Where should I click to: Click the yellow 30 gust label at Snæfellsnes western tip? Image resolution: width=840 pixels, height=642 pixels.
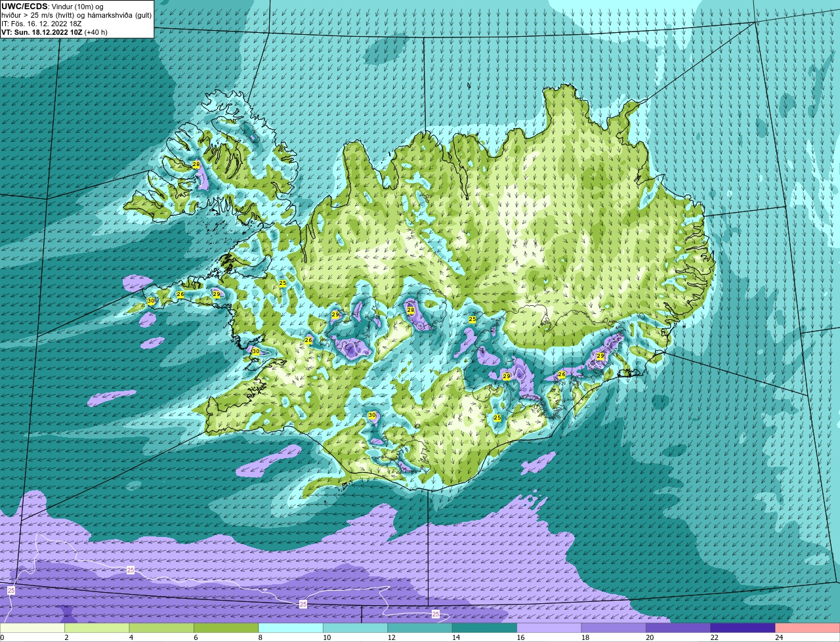tap(151, 301)
